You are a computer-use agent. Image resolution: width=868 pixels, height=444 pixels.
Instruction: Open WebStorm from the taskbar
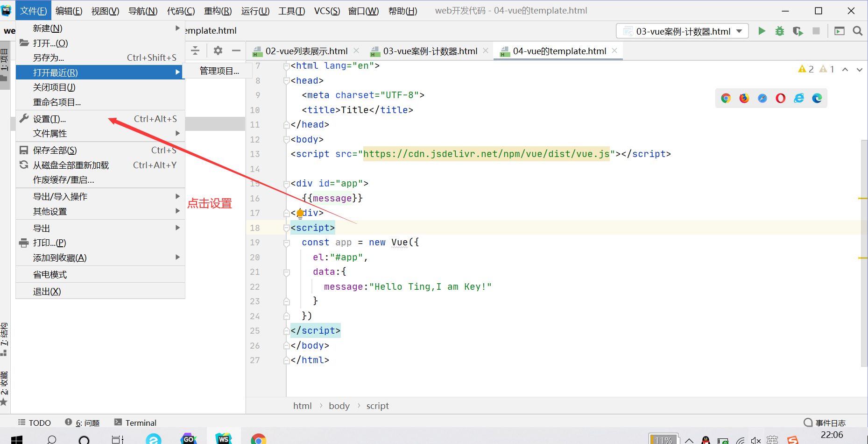pos(224,439)
